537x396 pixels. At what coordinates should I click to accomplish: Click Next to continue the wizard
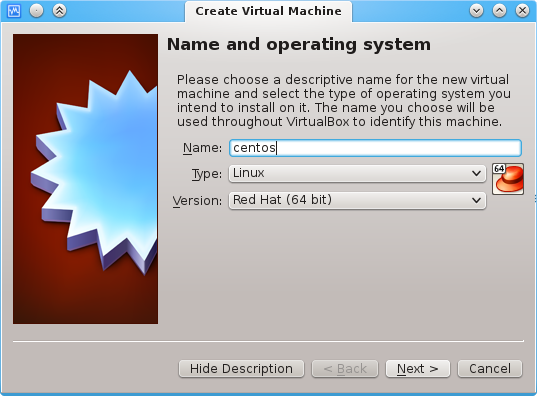click(418, 369)
